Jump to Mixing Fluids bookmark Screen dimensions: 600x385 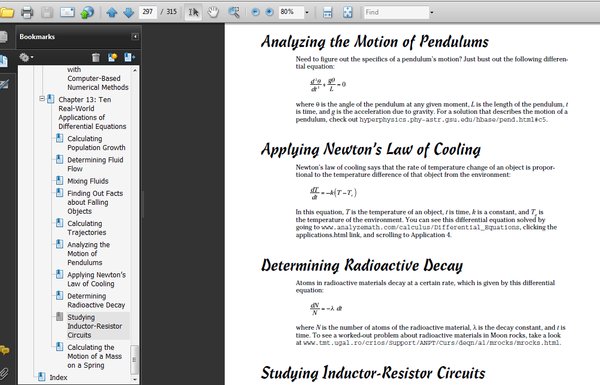click(88, 181)
